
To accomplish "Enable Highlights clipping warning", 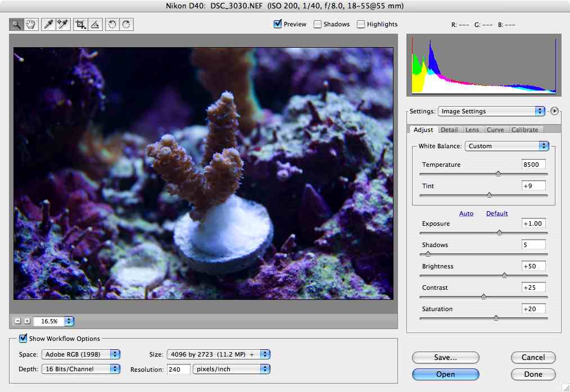I will (x=361, y=24).
